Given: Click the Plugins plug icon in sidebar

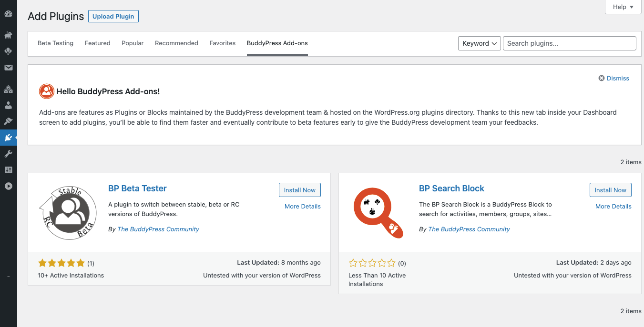Looking at the screenshot, I should tap(8, 138).
